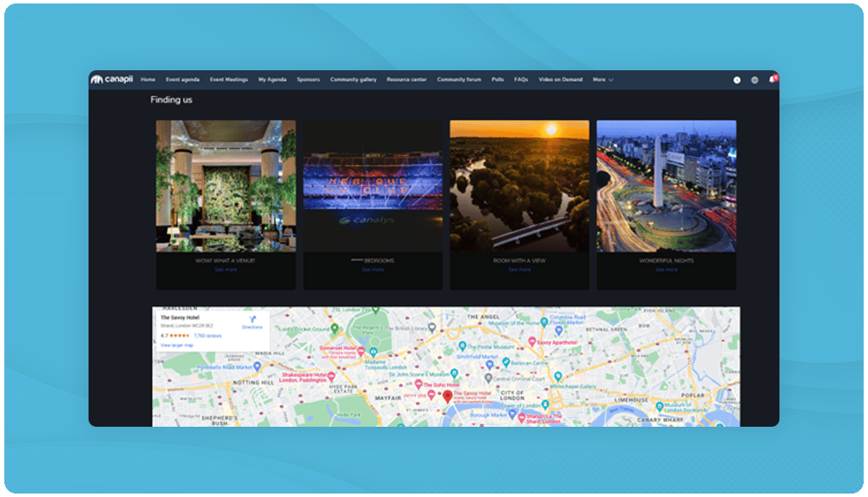This screenshot has width=868, height=497.
Task: Open Event Meetings page
Action: click(228, 80)
